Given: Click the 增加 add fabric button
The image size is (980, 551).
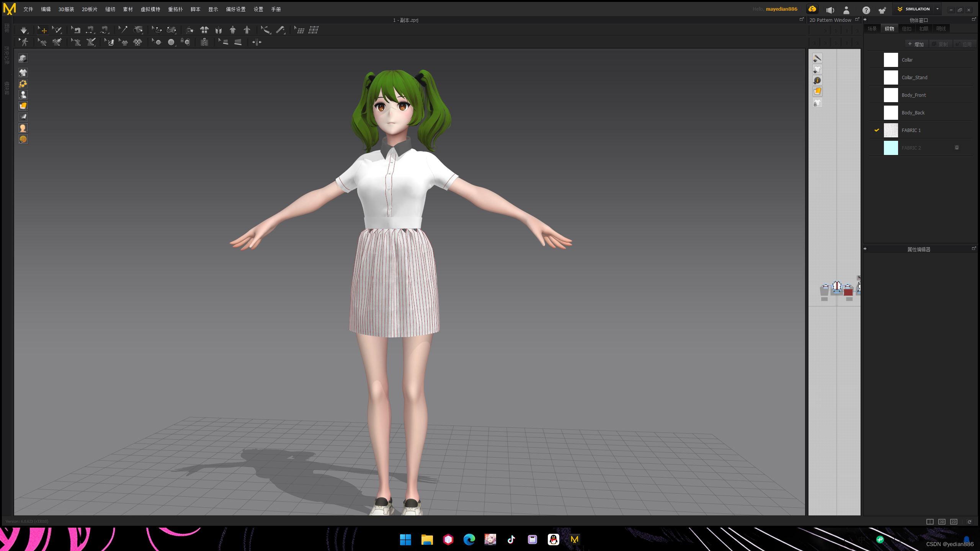Looking at the screenshot, I should [x=916, y=44].
